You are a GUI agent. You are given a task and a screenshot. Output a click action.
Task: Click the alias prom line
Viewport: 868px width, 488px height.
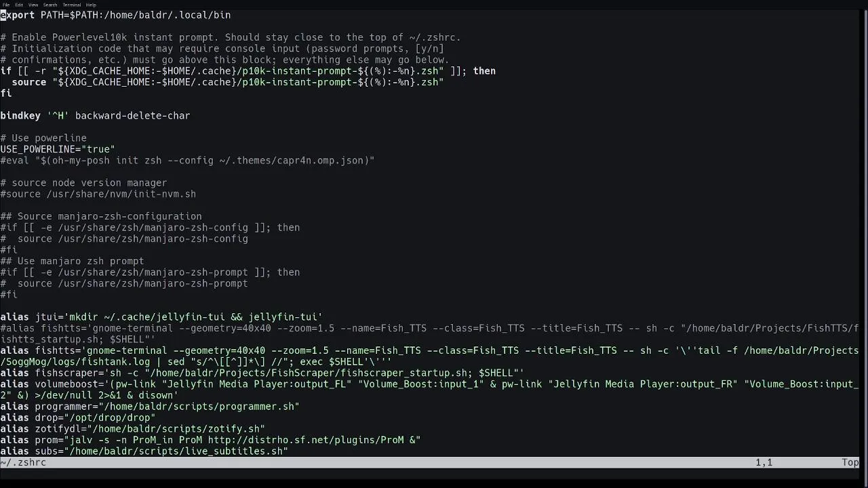click(x=210, y=440)
